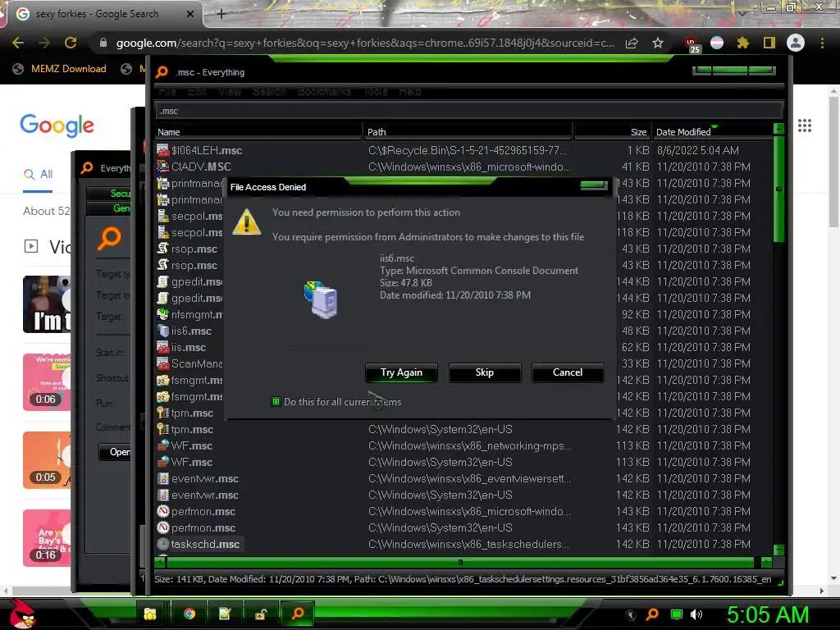The image size is (840, 630).
Task: Click the volume speaker tray icon
Action: pos(696,614)
